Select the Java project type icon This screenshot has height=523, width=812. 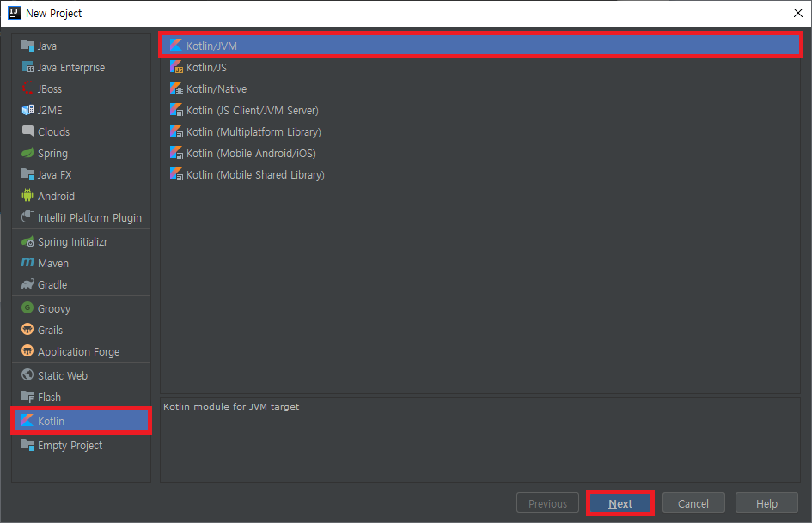[x=27, y=46]
